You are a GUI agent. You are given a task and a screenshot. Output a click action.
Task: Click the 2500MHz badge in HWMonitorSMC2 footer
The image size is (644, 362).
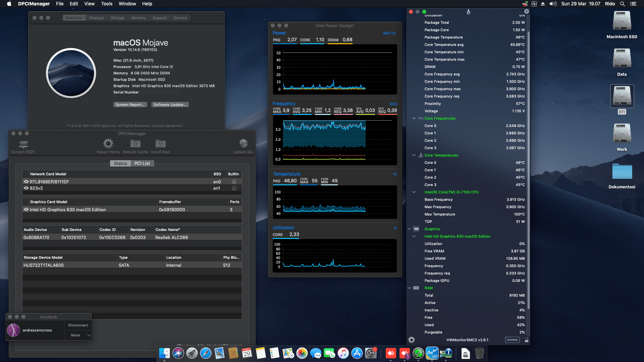tap(512, 340)
